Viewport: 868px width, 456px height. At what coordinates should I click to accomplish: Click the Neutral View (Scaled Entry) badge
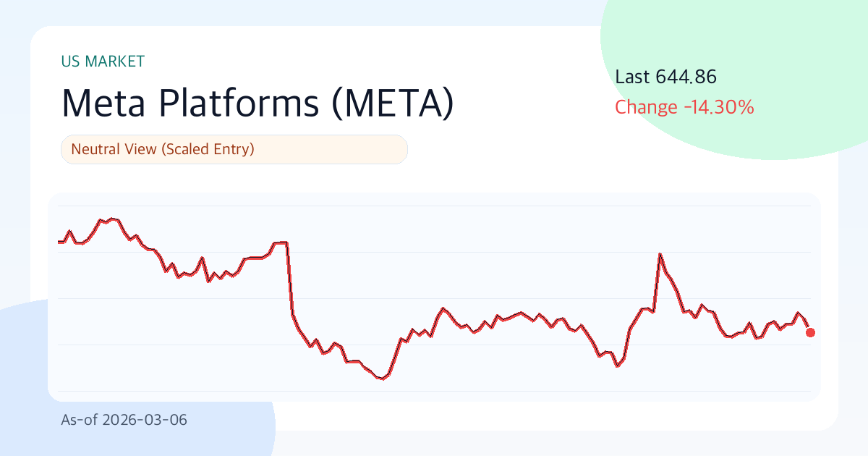[x=234, y=150]
